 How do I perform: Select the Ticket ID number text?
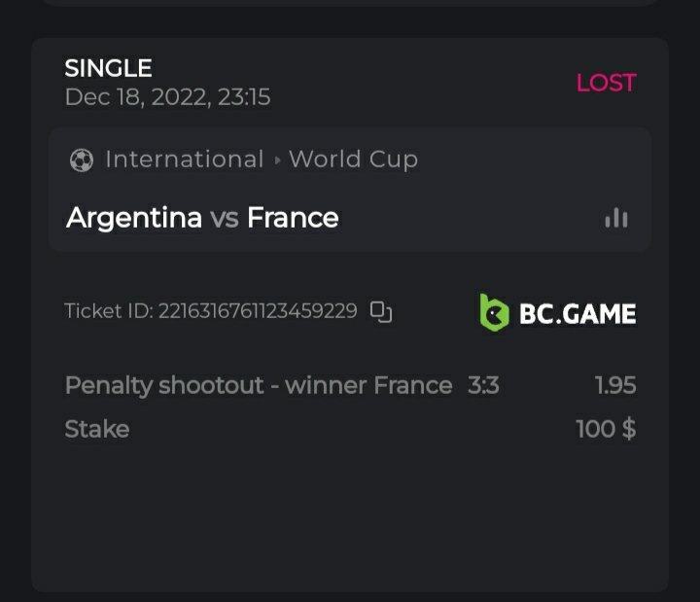(x=258, y=311)
